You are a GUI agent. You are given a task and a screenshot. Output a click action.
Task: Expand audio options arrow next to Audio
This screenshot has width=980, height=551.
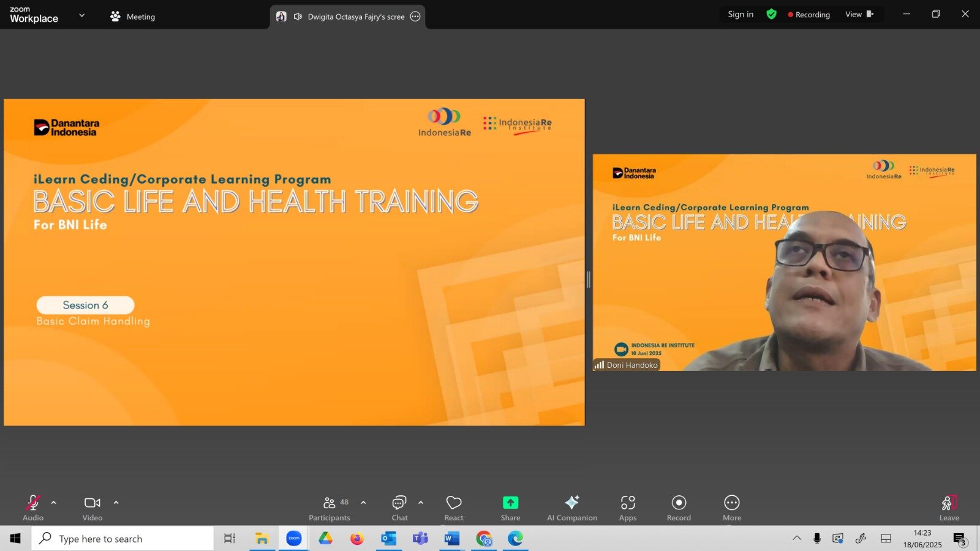tap(54, 503)
